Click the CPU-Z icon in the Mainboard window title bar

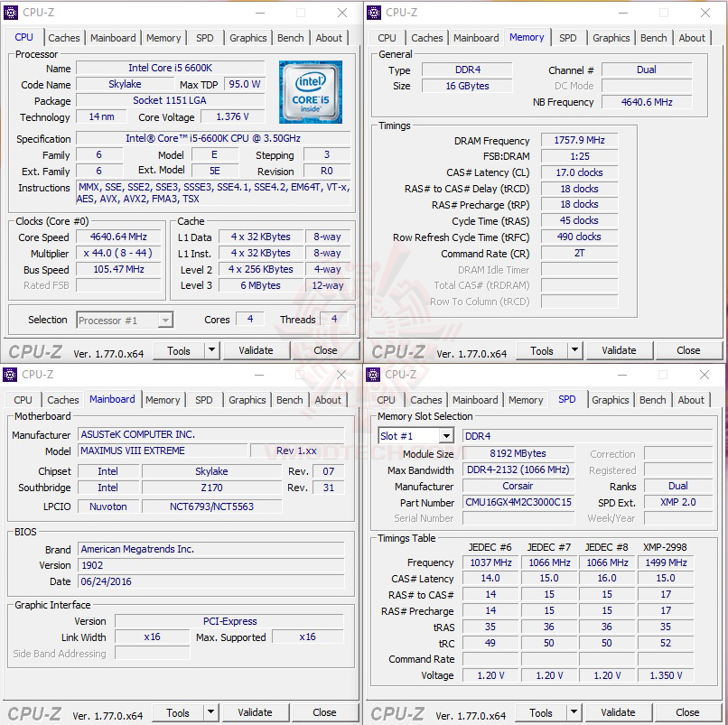[x=11, y=375]
